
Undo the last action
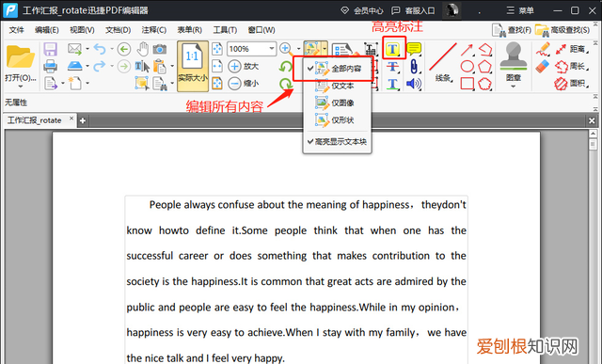(100, 49)
